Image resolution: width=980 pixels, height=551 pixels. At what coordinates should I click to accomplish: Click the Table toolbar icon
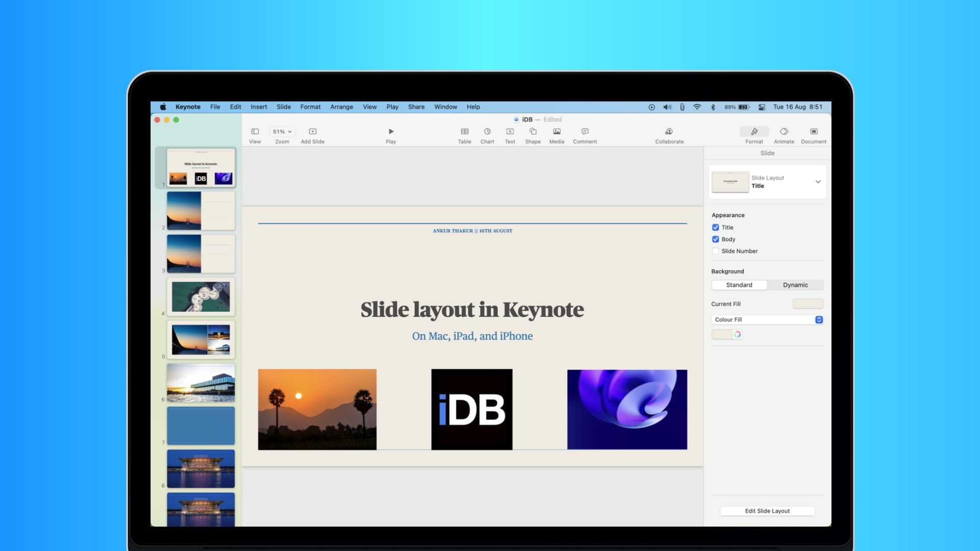[464, 132]
